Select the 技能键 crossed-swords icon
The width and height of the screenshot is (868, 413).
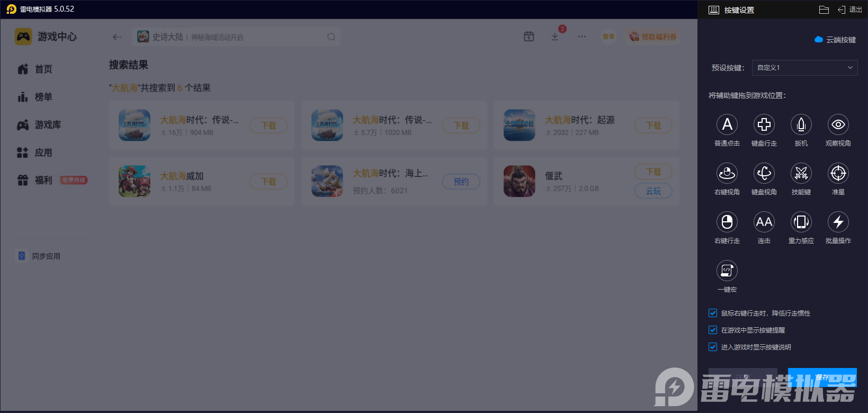(x=801, y=173)
